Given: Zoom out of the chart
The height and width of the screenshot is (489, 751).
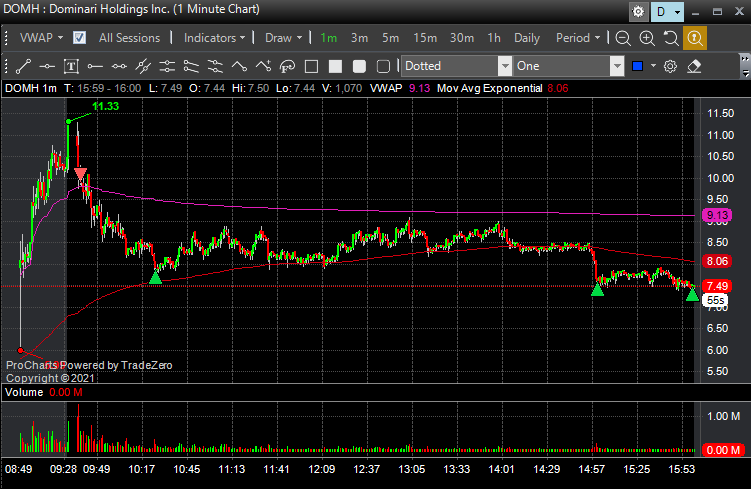Looking at the screenshot, I should (623, 38).
